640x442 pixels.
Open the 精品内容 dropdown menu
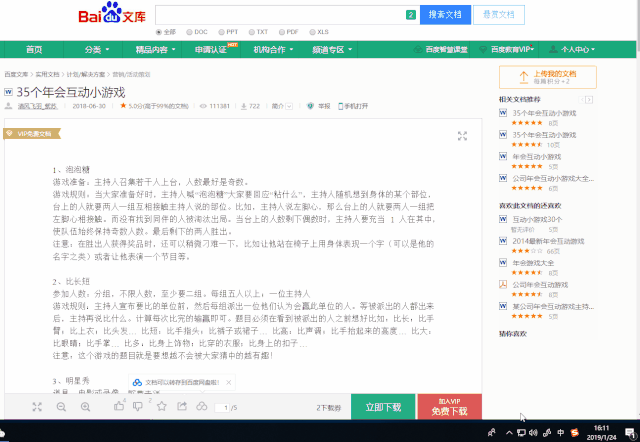(156, 49)
